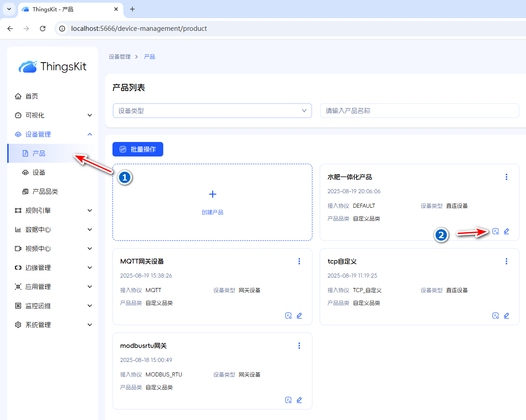The image size is (526, 420).
Task: Open three-dot menu on tcp自定义 card
Action: point(507,261)
